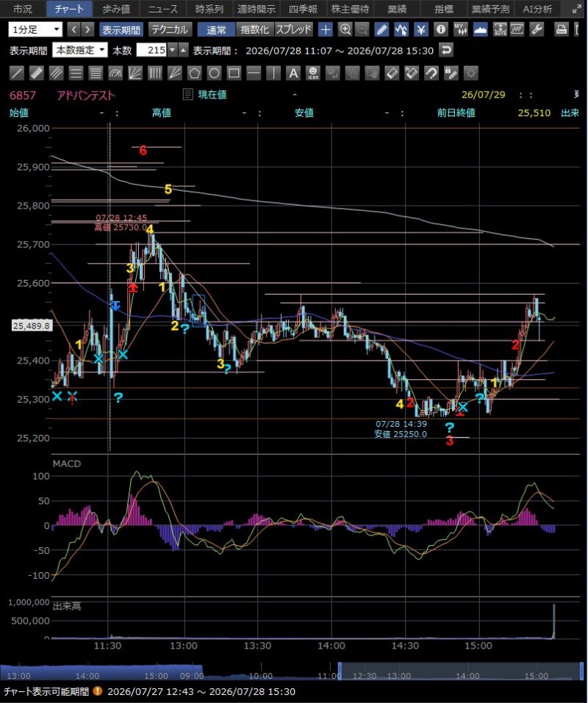Go to next timeframe with right chevron
Viewport: 588px width, 703px height.
click(87, 30)
